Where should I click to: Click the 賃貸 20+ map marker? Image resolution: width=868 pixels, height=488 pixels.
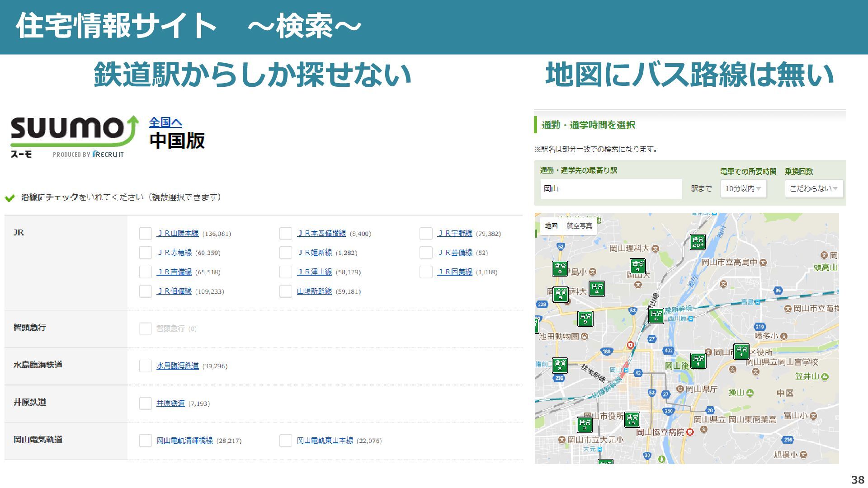(x=698, y=242)
